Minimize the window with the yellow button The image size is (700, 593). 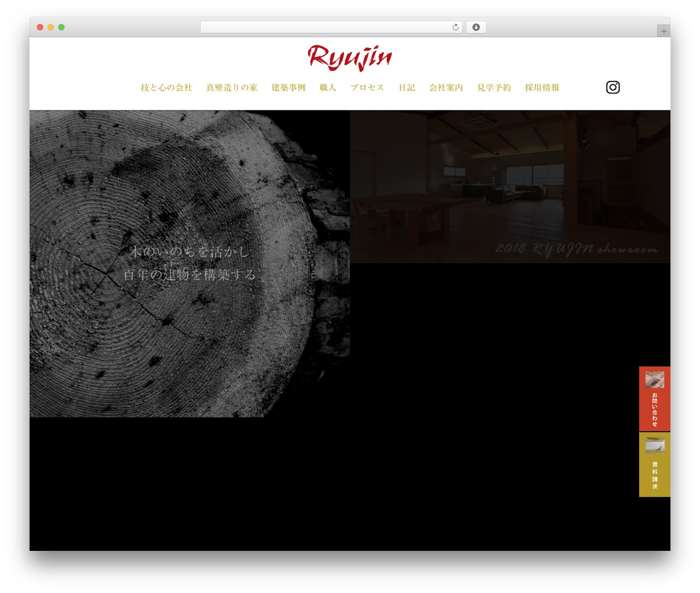[x=51, y=27]
